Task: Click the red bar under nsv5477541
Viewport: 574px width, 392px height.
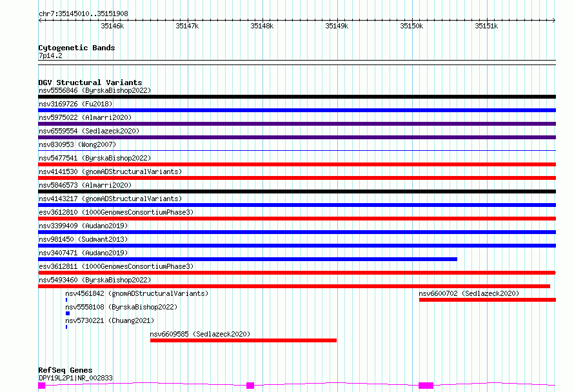Action: click(x=297, y=164)
